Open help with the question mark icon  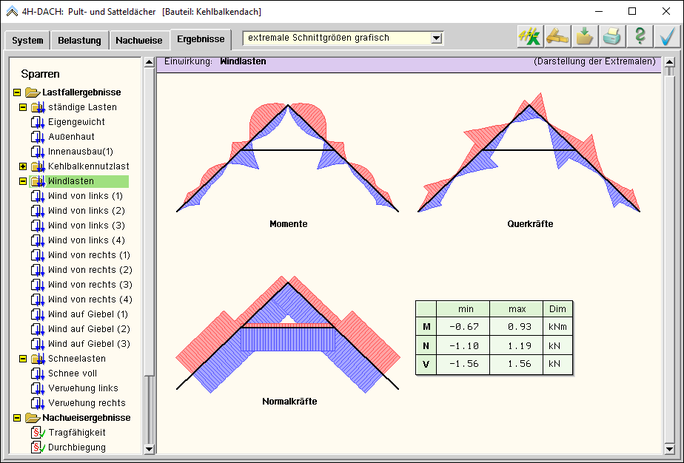(640, 38)
